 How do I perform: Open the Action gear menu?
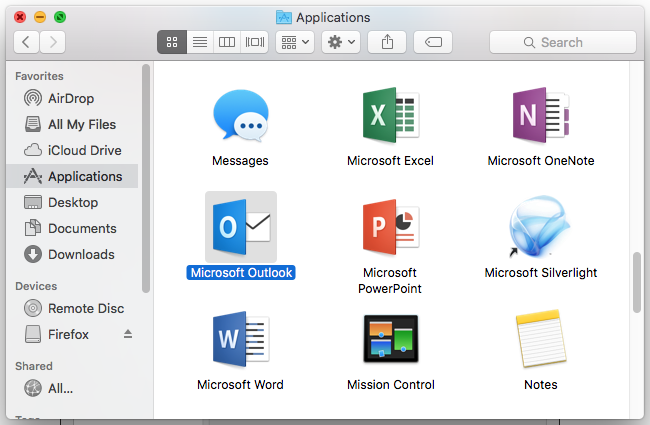coord(341,42)
